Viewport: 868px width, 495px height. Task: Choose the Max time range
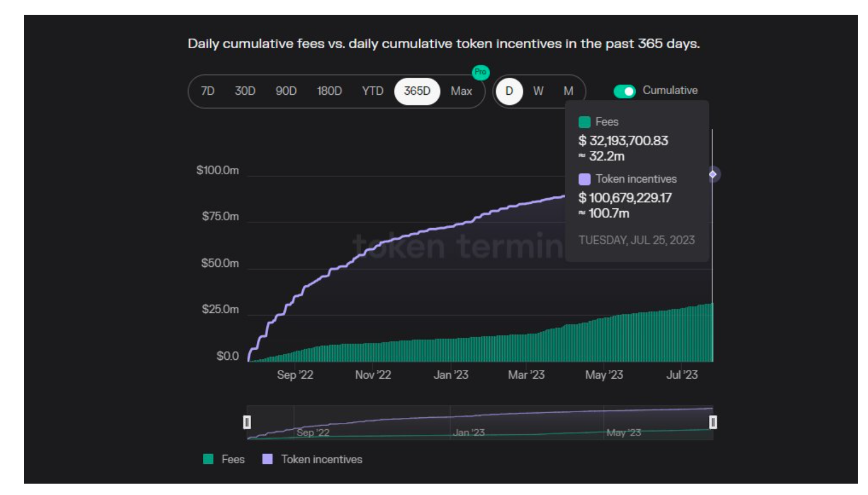coord(461,91)
